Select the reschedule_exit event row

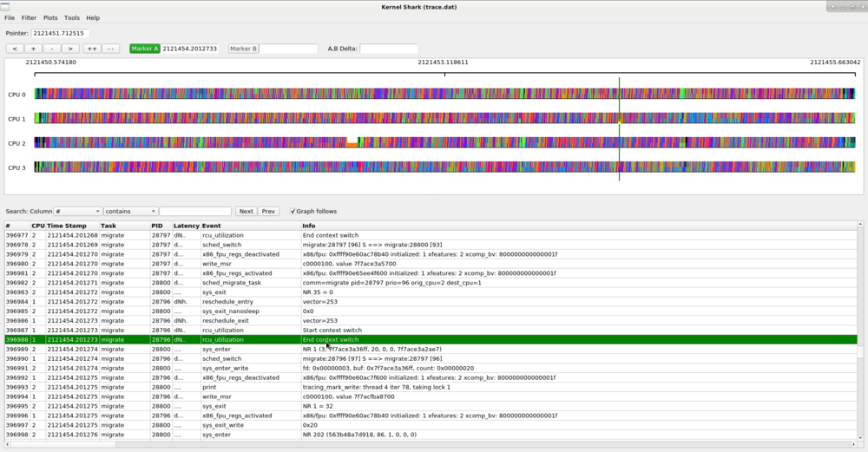click(431, 321)
